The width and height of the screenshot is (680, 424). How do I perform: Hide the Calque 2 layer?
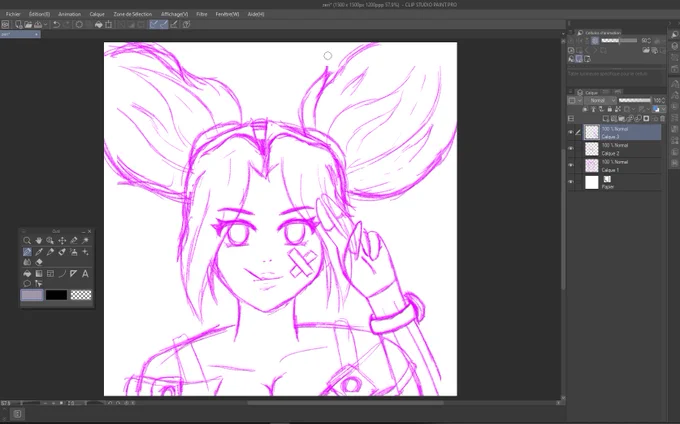570,149
